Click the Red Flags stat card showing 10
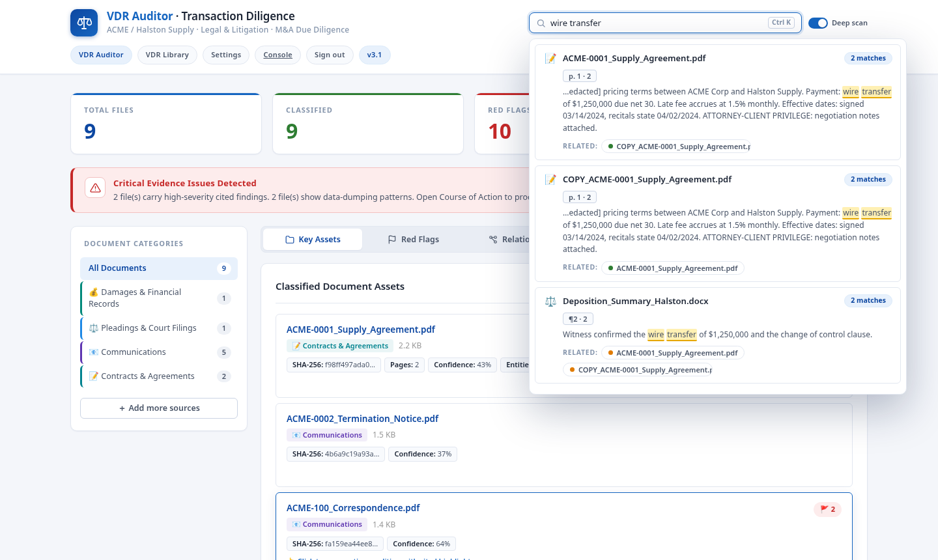 [x=502, y=124]
